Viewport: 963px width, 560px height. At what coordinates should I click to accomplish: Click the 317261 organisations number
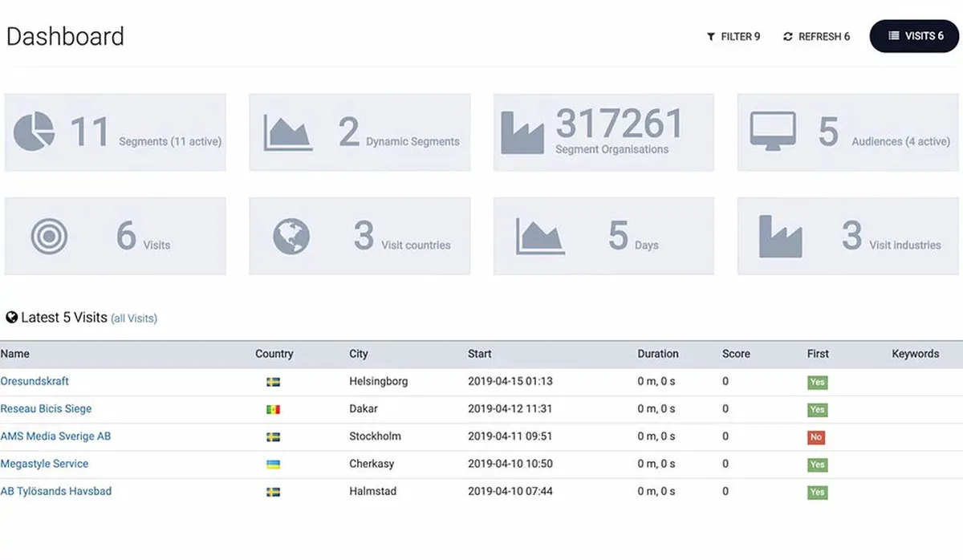620,124
